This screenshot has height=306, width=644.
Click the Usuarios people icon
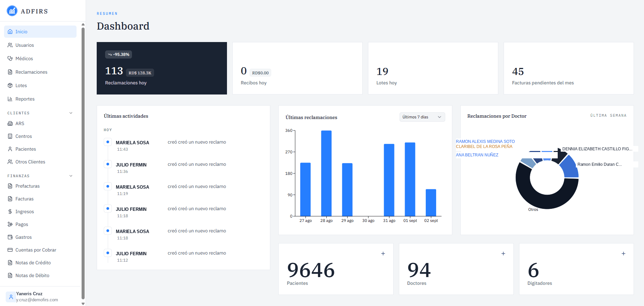point(10,45)
